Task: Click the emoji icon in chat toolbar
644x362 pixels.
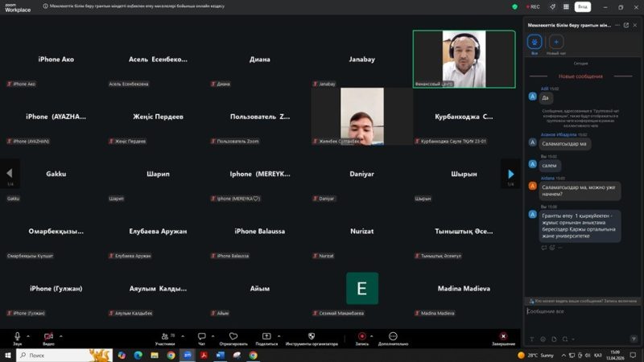Action: click(543, 339)
